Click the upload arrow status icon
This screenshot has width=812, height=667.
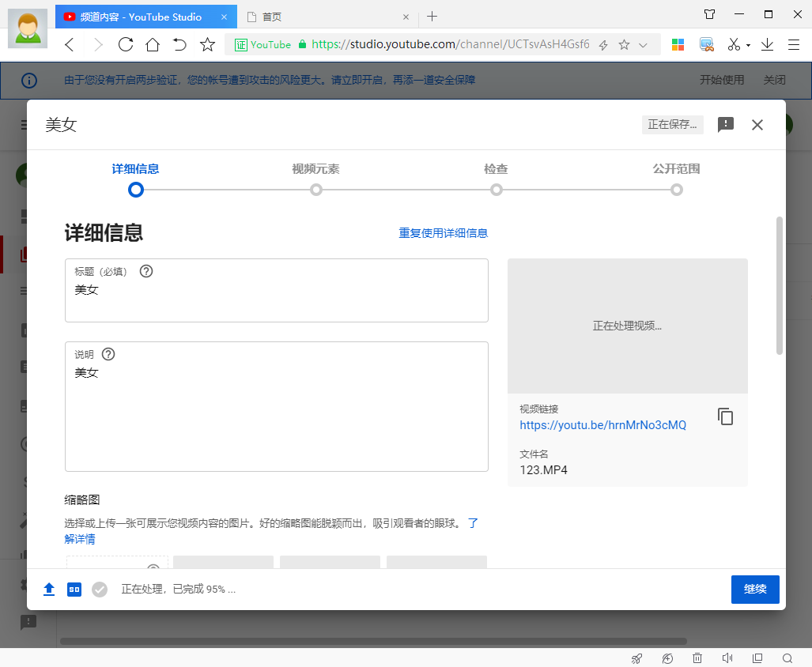pos(49,590)
